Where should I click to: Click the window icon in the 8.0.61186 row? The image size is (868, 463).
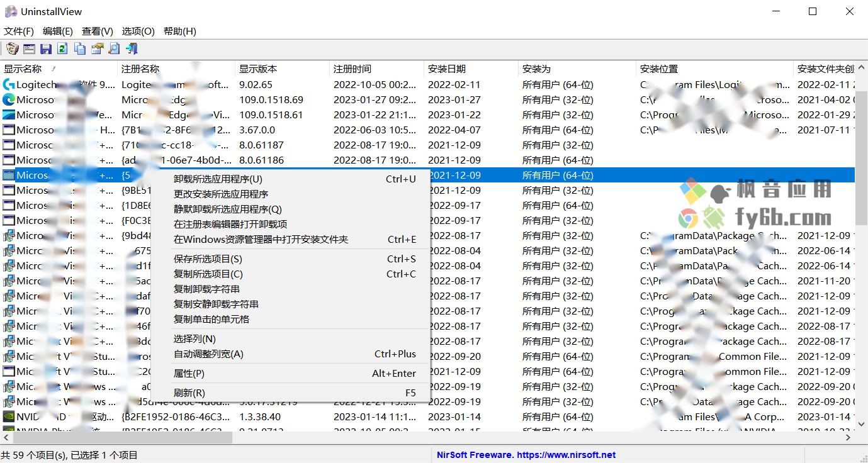point(9,160)
